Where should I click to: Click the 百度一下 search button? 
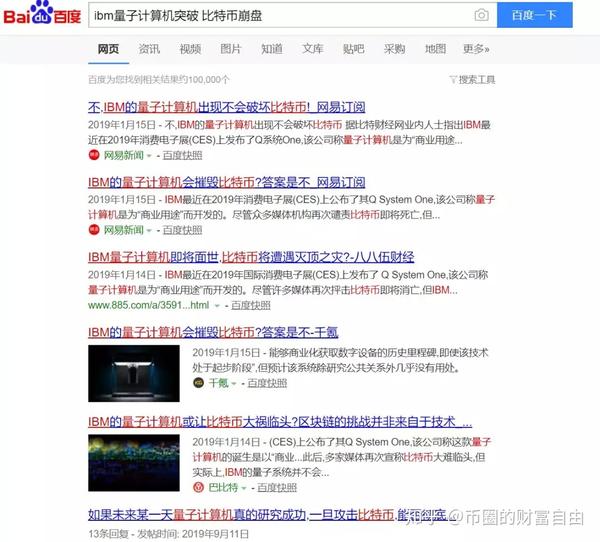click(535, 15)
